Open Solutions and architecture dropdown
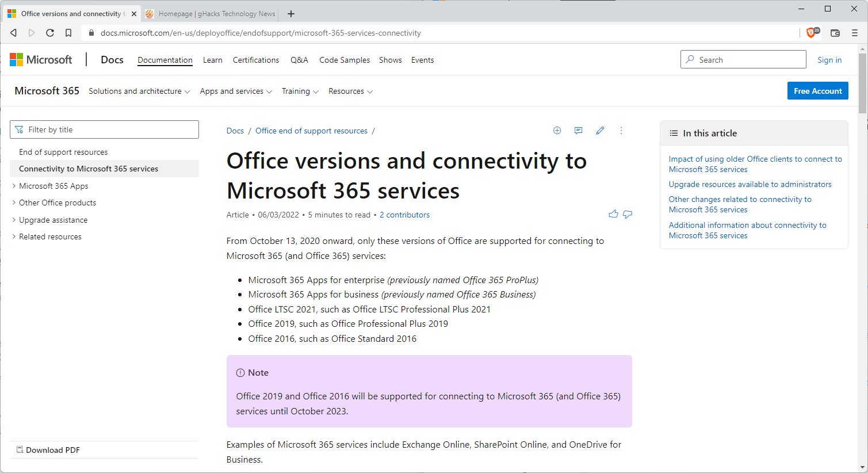The width and height of the screenshot is (868, 473). coord(139,91)
